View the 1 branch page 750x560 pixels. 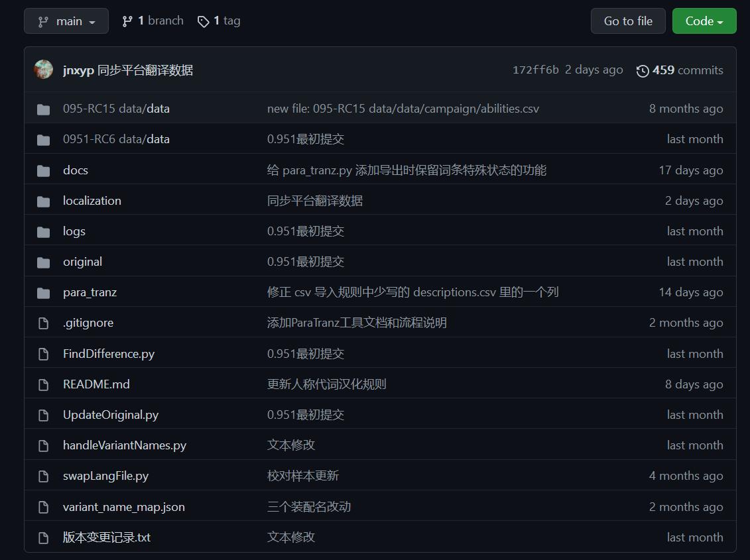click(x=158, y=21)
